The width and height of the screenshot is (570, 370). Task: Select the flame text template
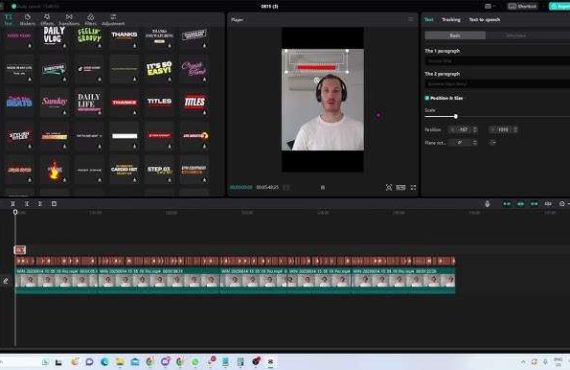[x=54, y=169]
